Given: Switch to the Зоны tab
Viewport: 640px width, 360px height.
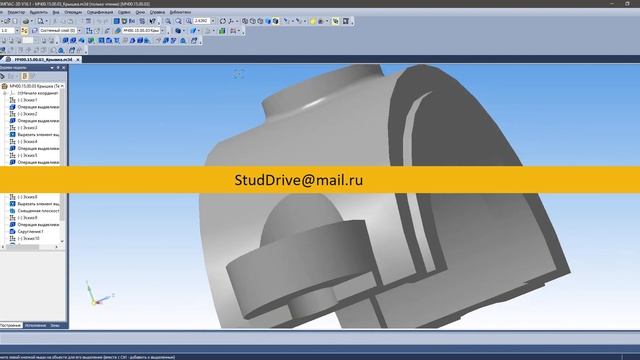Looking at the screenshot, I should (x=55, y=325).
